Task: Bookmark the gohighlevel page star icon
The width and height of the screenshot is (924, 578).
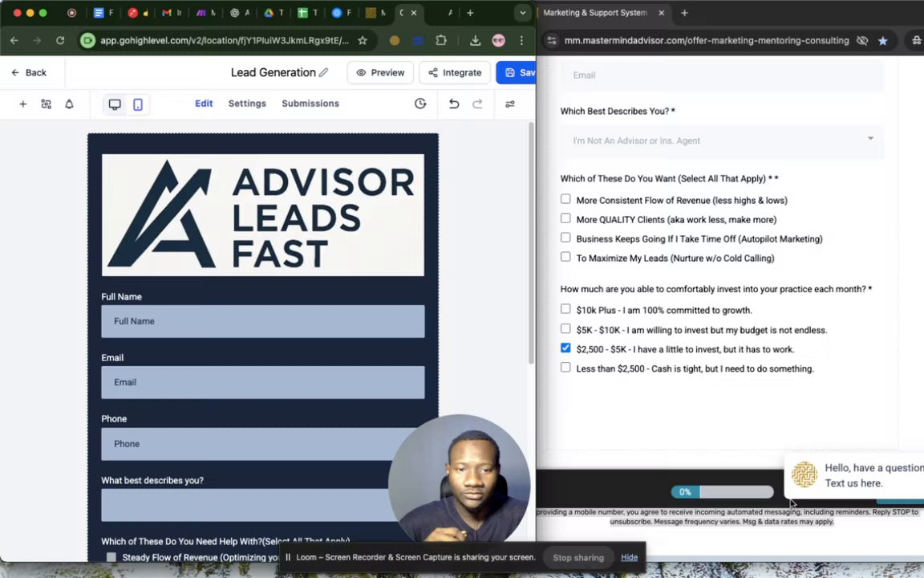Action: (363, 40)
